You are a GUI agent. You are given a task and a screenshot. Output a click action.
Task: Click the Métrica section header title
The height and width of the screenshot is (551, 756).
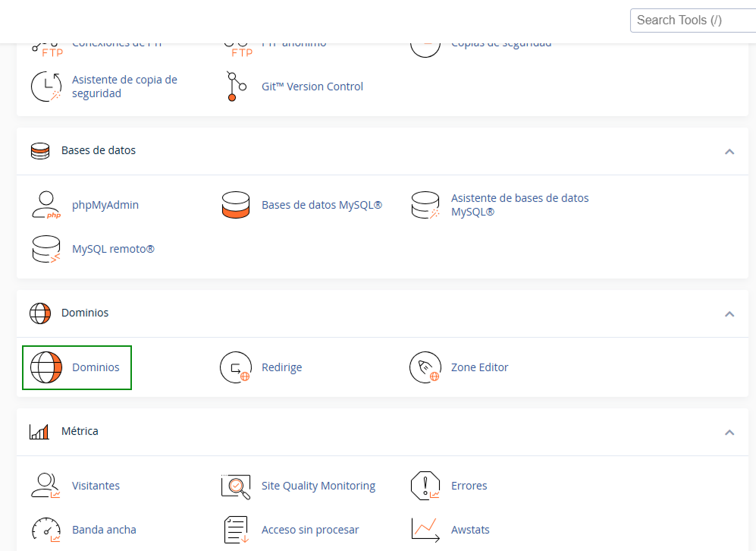click(x=80, y=431)
